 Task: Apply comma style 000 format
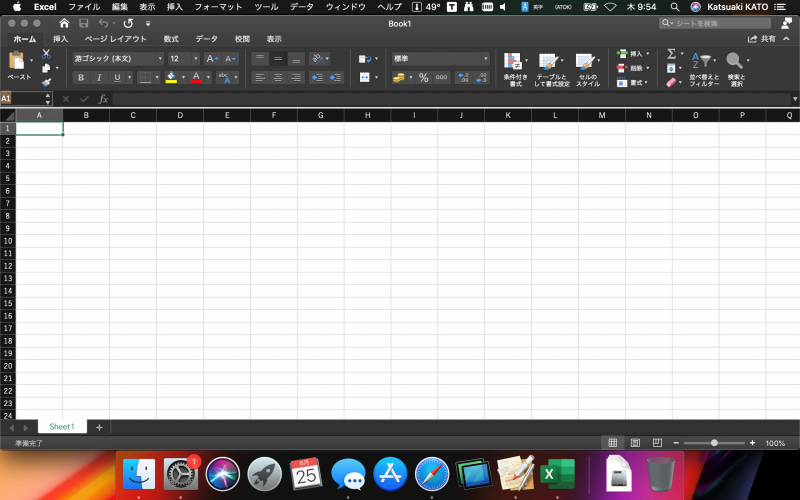click(x=441, y=78)
